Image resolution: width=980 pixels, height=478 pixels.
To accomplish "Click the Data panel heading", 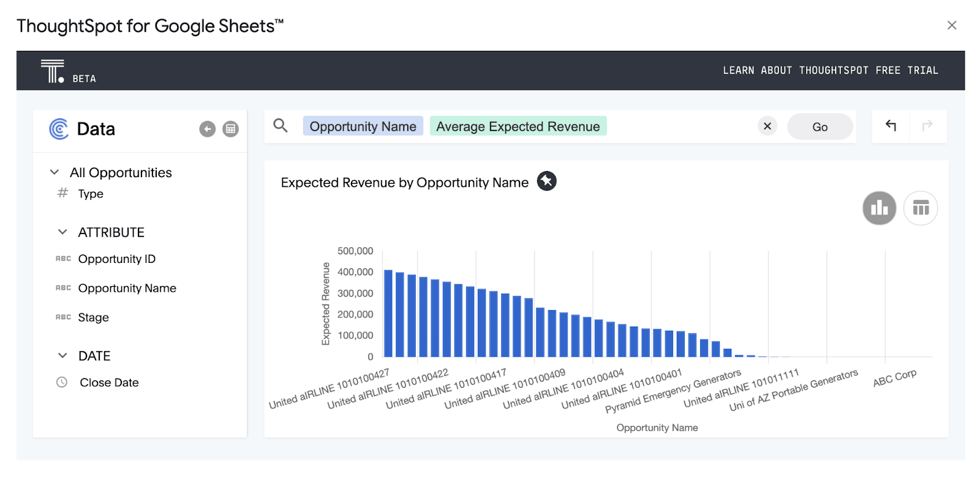I will (96, 129).
